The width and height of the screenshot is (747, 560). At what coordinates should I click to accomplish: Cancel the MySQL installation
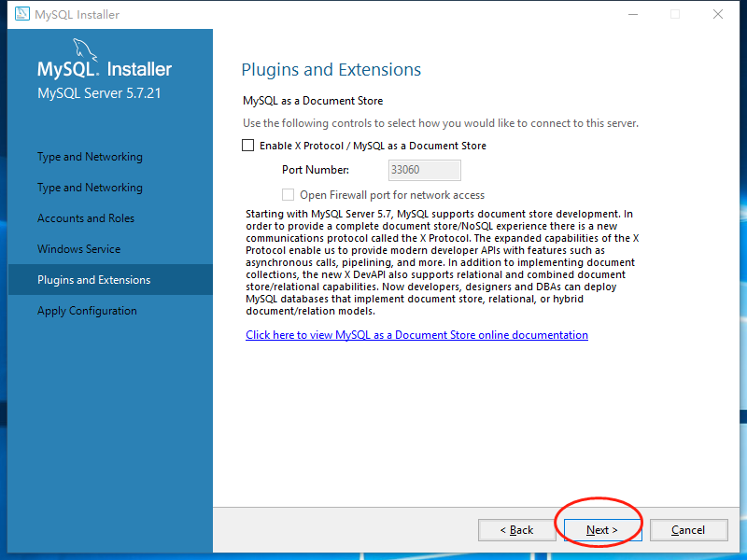pos(689,530)
